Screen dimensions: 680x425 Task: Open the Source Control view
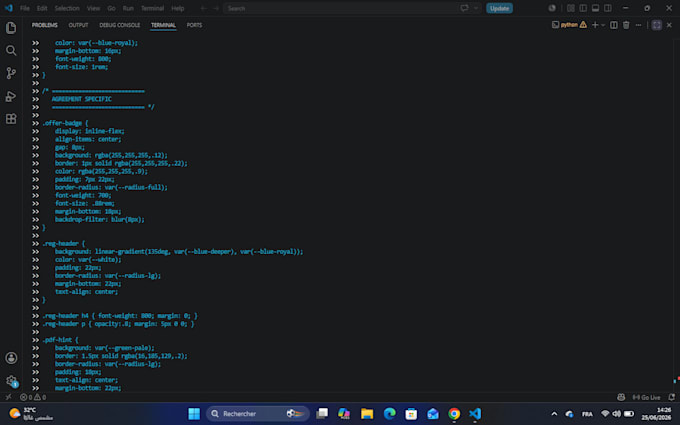[x=11, y=73]
